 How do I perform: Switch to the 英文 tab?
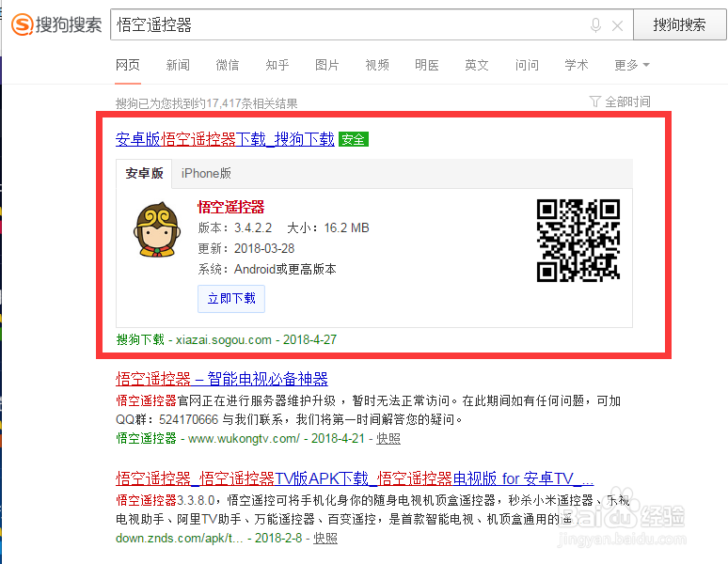coord(477,65)
